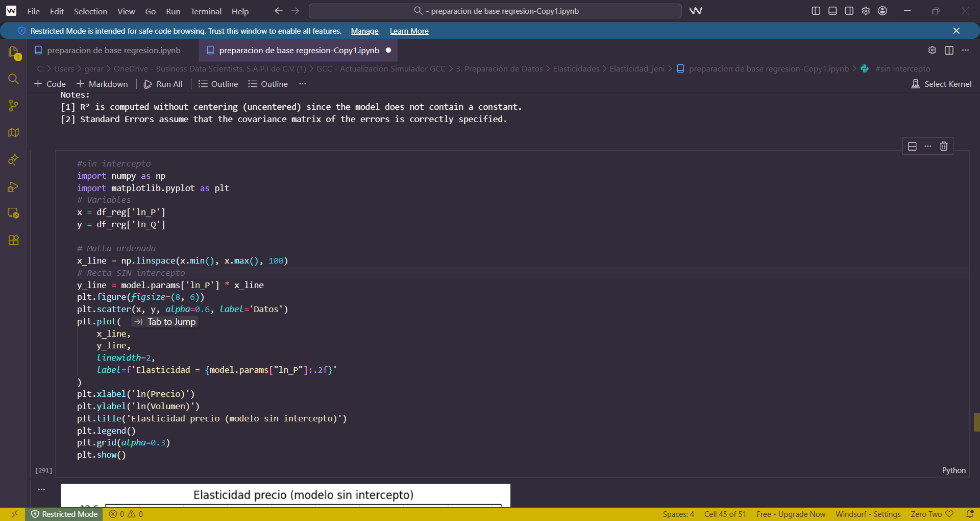Expand the cell output more actions ellipsis
The image size is (980, 521).
pyautogui.click(x=41, y=489)
